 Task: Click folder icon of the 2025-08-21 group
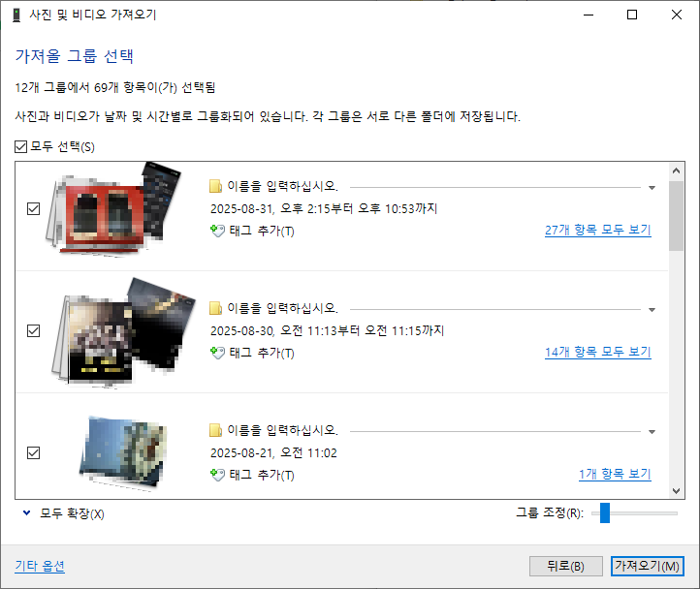(x=215, y=430)
